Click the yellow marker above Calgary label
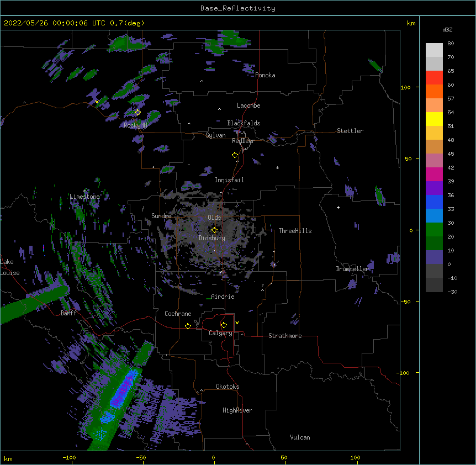This screenshot has height=465, width=476. click(224, 325)
